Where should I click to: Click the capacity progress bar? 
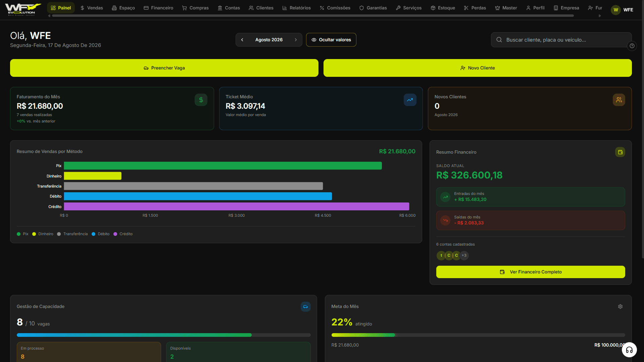(164, 335)
